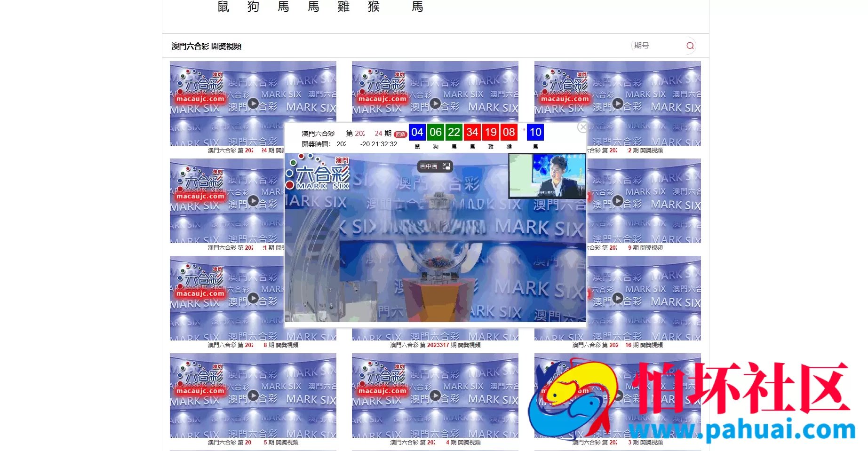Play the video thumbnail captioned 5 期
Viewport: 868px width, 451px height.
pyautogui.click(x=253, y=396)
